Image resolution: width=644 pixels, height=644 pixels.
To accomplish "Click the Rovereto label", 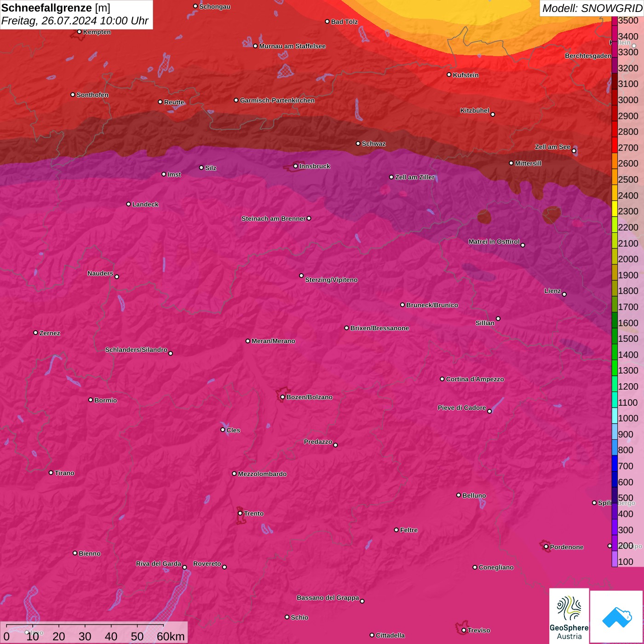I will pyautogui.click(x=207, y=563).
